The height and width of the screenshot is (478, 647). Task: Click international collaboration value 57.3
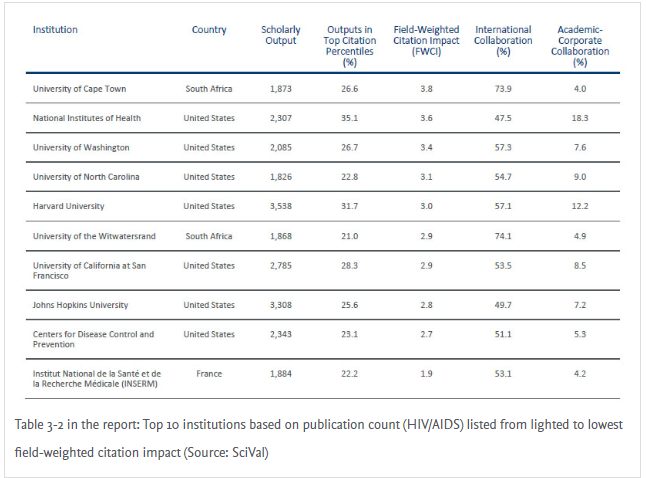503,147
